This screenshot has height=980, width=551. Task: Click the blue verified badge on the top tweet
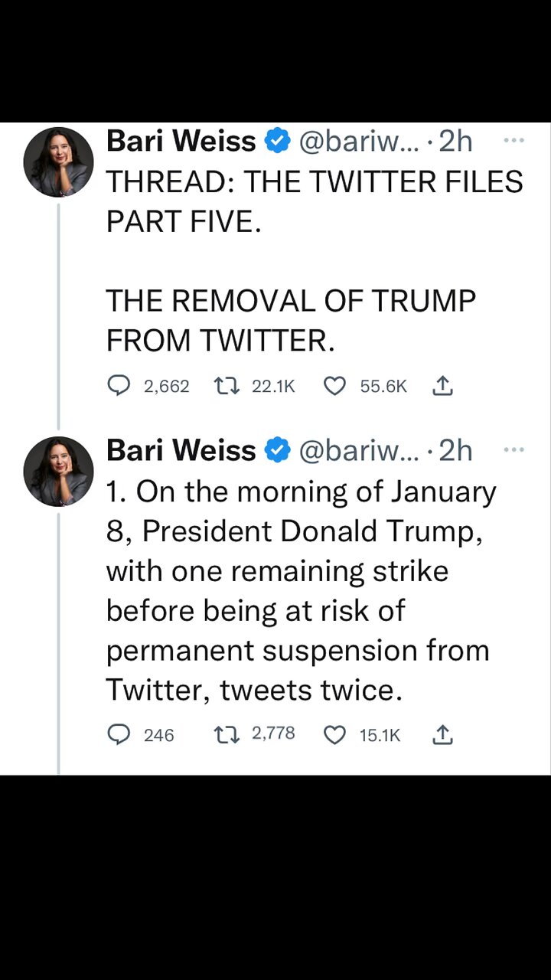point(278,140)
